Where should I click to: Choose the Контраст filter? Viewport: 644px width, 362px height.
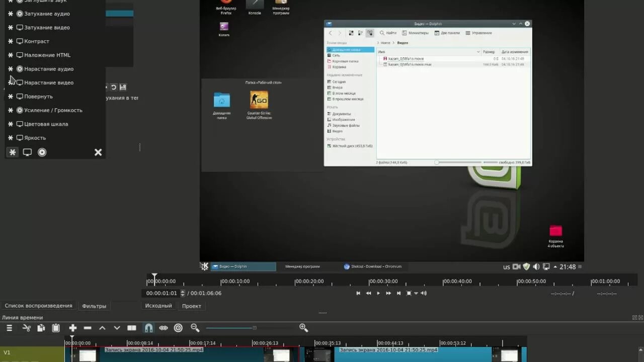37,41
